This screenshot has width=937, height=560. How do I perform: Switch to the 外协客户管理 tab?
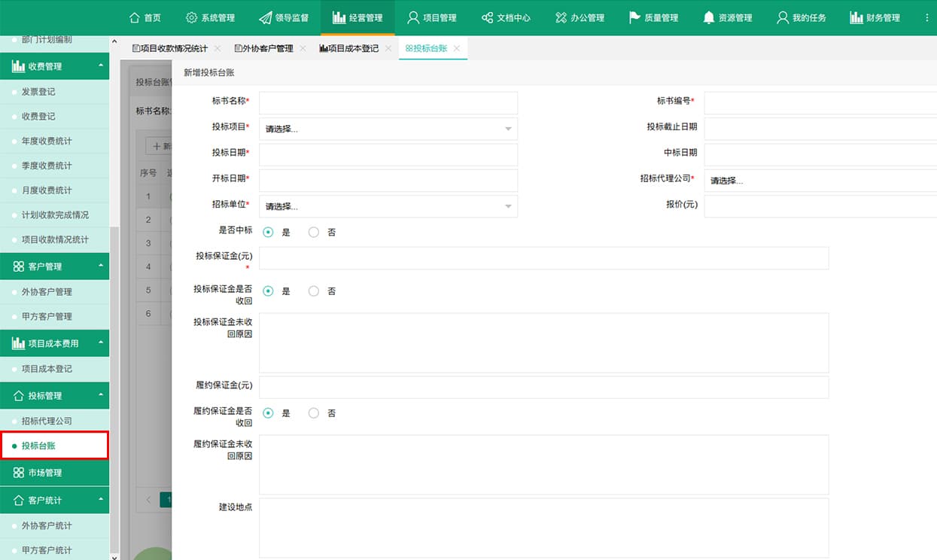[263, 48]
